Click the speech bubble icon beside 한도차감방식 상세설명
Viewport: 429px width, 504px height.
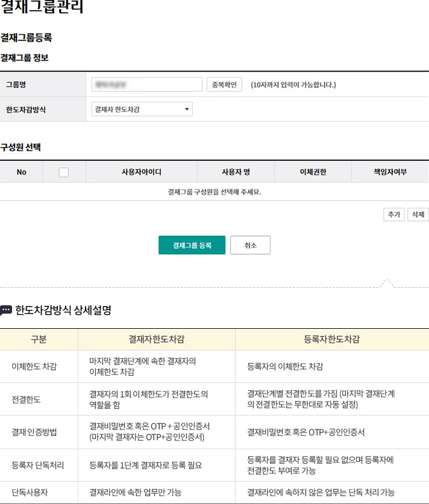[6, 311]
